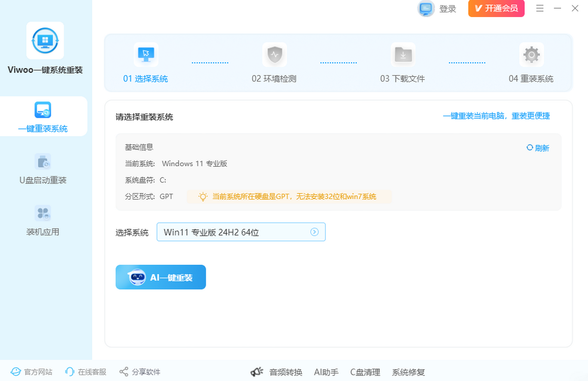Click the Viwoo app logo icon
Viewport: 588px width, 381px height.
pyautogui.click(x=45, y=40)
